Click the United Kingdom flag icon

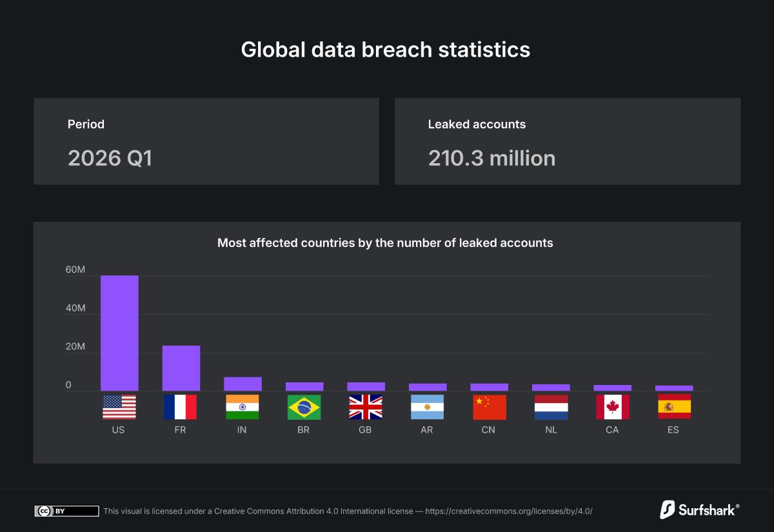pyautogui.click(x=365, y=407)
